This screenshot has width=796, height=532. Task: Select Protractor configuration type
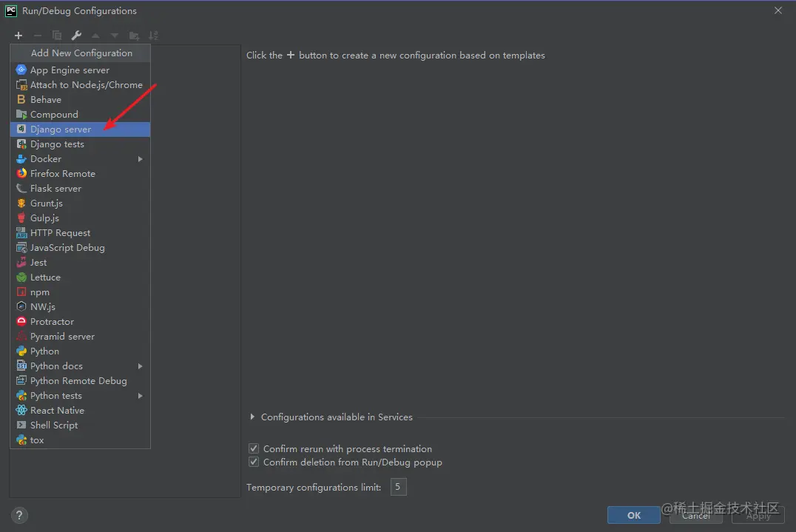tap(80, 321)
